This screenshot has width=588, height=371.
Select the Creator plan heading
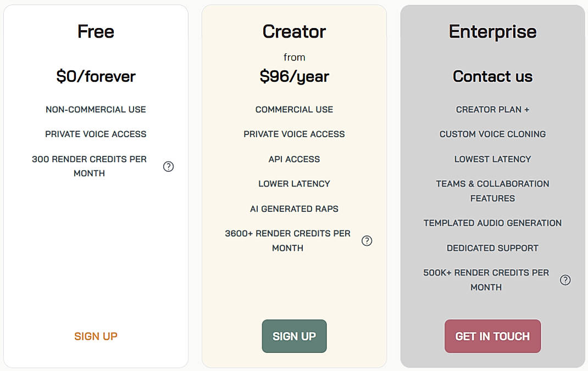[x=294, y=31]
